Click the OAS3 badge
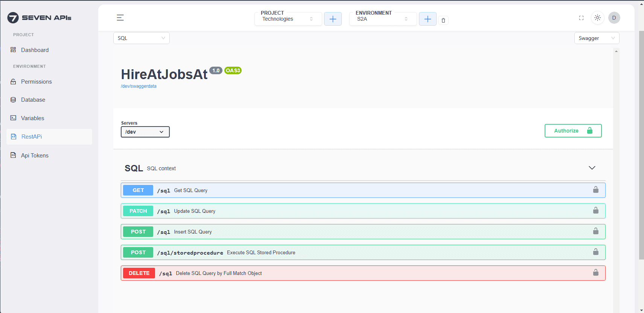The image size is (644, 313). pos(233,70)
